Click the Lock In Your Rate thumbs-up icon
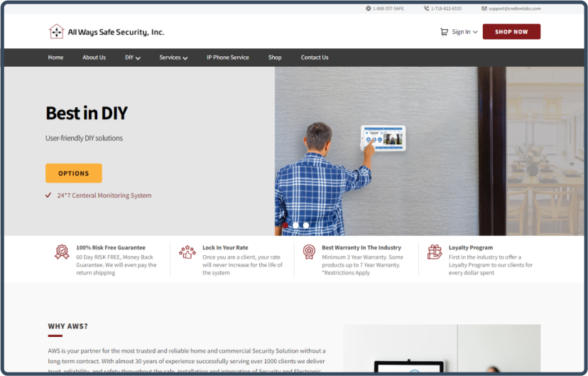Screen dimensions: 588x376 pyautogui.click(x=187, y=252)
